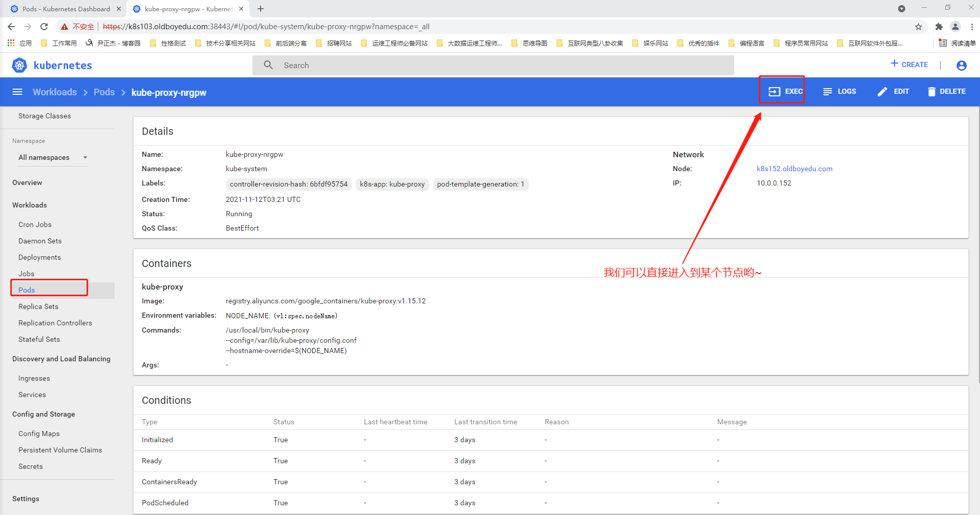Open the browser extensions puzzle icon
980x515 pixels.
[x=939, y=27]
